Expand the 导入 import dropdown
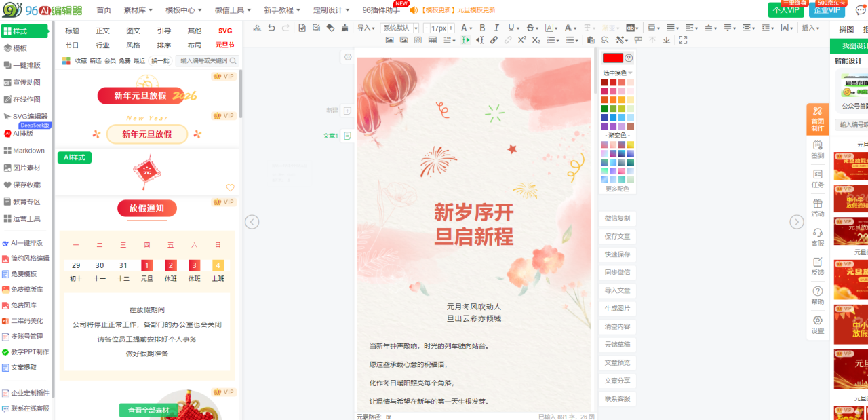This screenshot has width=868, height=420. [x=367, y=28]
